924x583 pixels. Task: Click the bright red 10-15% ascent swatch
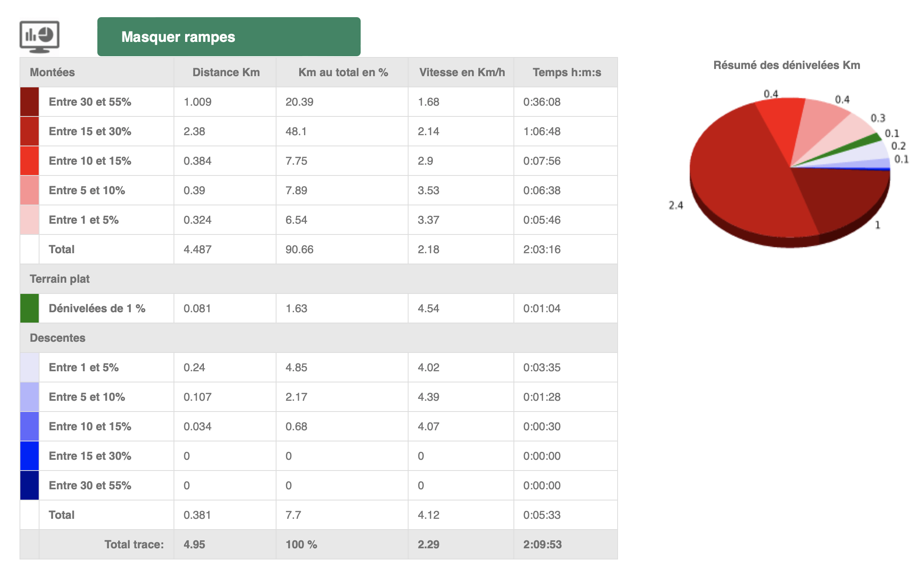[30, 161]
